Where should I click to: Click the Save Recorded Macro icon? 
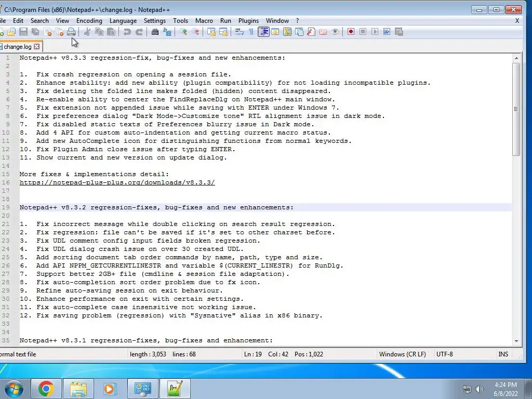(399, 32)
